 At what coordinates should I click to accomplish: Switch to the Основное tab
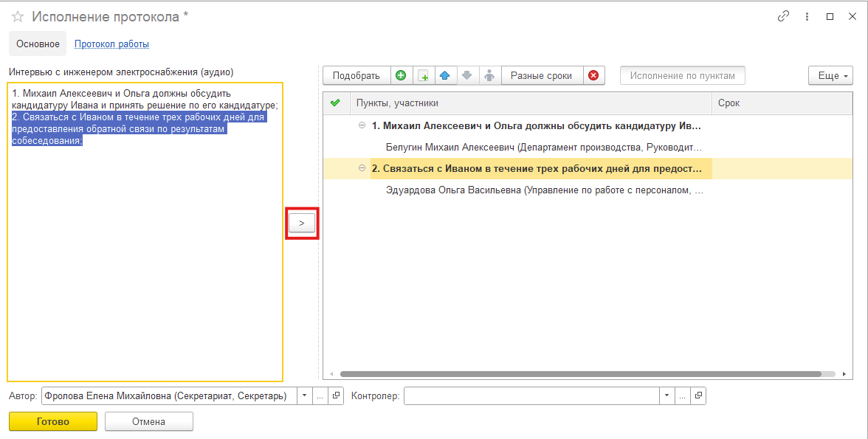[38, 44]
